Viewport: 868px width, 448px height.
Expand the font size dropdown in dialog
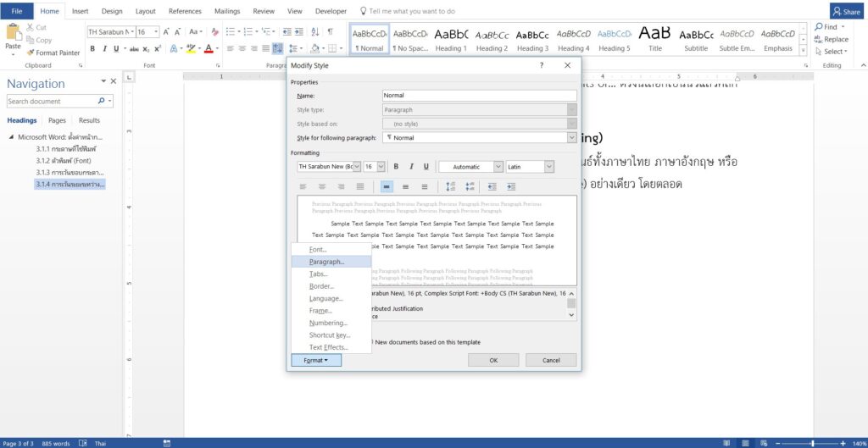coord(381,167)
